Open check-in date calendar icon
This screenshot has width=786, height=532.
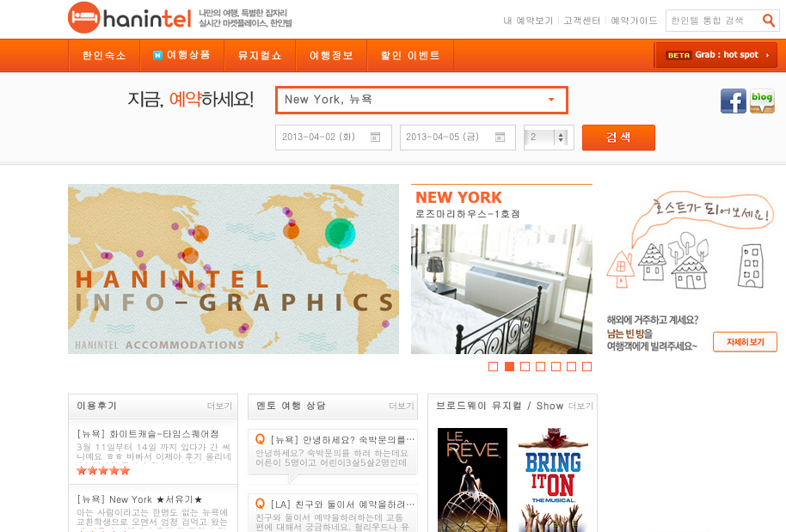tap(375, 138)
